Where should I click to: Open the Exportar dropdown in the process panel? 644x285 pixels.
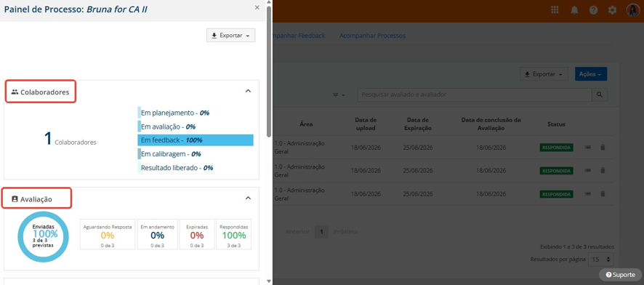(x=231, y=36)
